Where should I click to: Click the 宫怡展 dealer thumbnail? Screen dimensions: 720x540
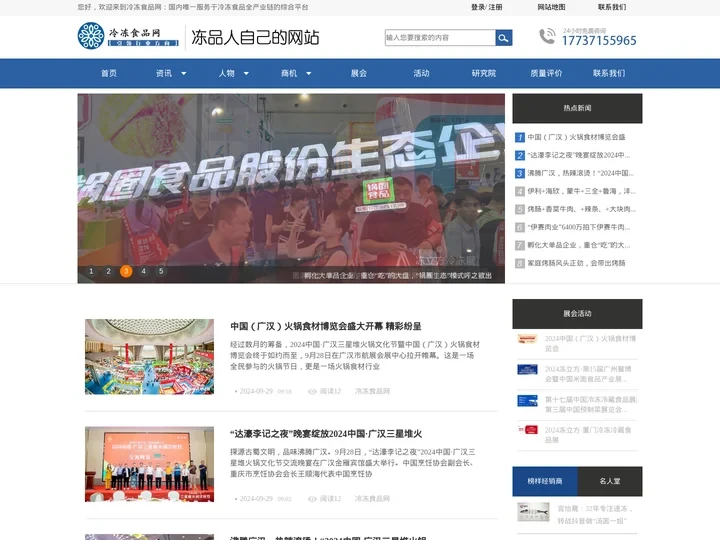click(x=533, y=512)
